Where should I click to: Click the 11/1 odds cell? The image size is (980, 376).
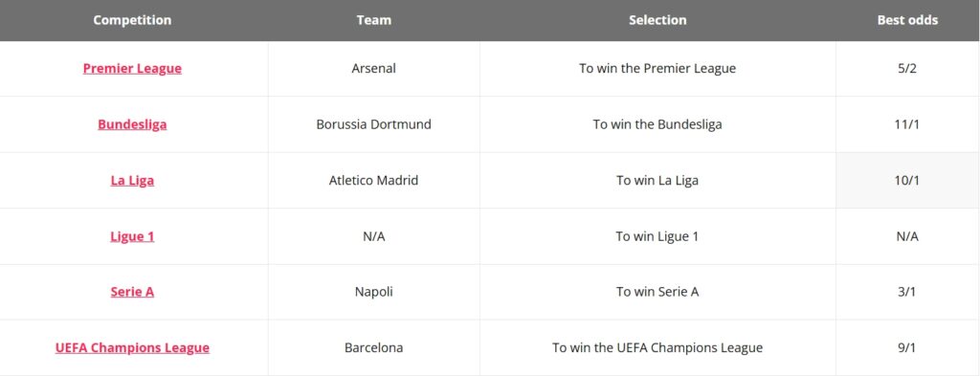pos(907,124)
